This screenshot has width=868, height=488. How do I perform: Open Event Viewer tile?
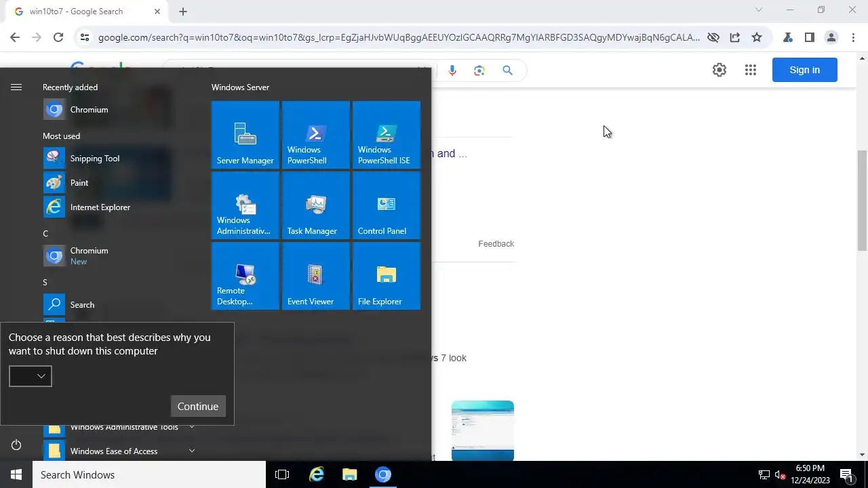click(315, 276)
